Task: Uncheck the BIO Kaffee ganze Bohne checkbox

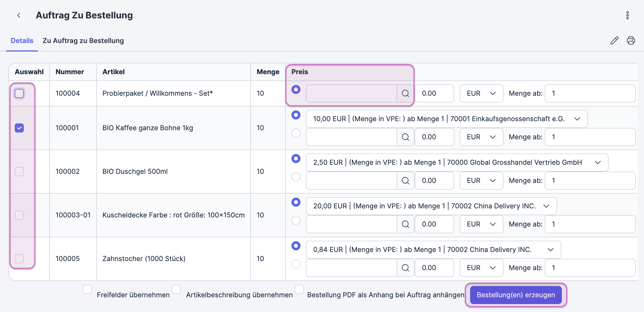Action: 19,128
